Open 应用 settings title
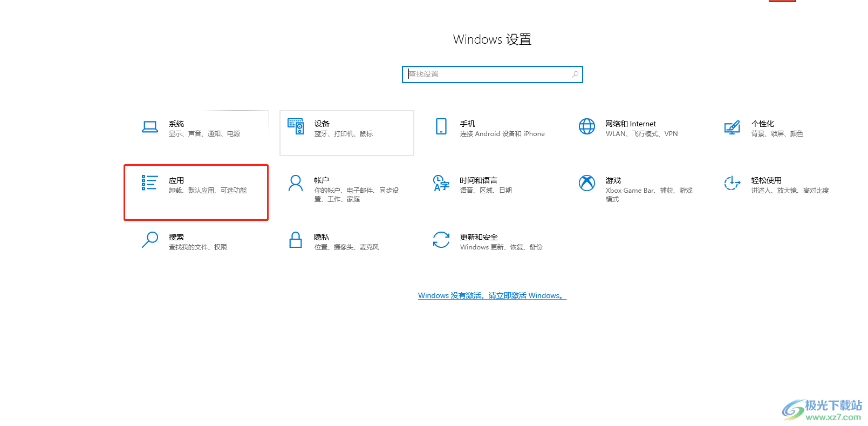Screen dimensions: 868x426 pyautogui.click(x=176, y=180)
